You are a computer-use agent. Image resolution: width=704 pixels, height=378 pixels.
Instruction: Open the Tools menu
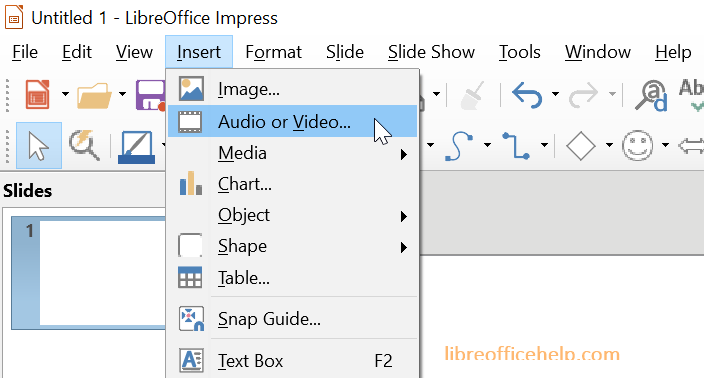520,52
